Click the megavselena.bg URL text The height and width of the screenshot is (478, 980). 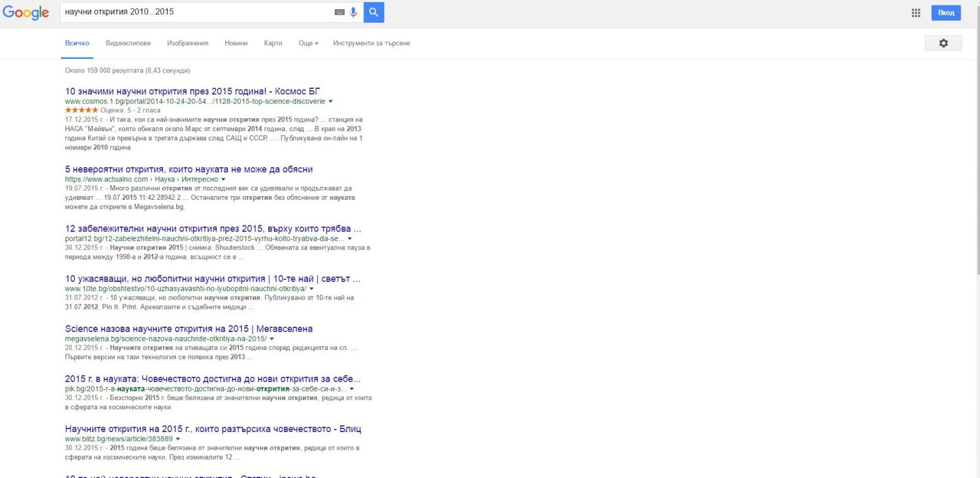pos(165,339)
